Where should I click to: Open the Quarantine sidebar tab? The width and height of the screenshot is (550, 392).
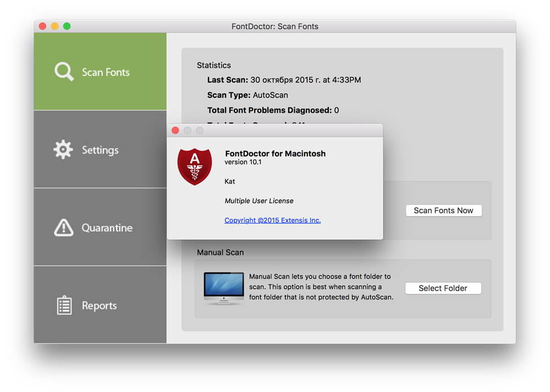coord(100,227)
